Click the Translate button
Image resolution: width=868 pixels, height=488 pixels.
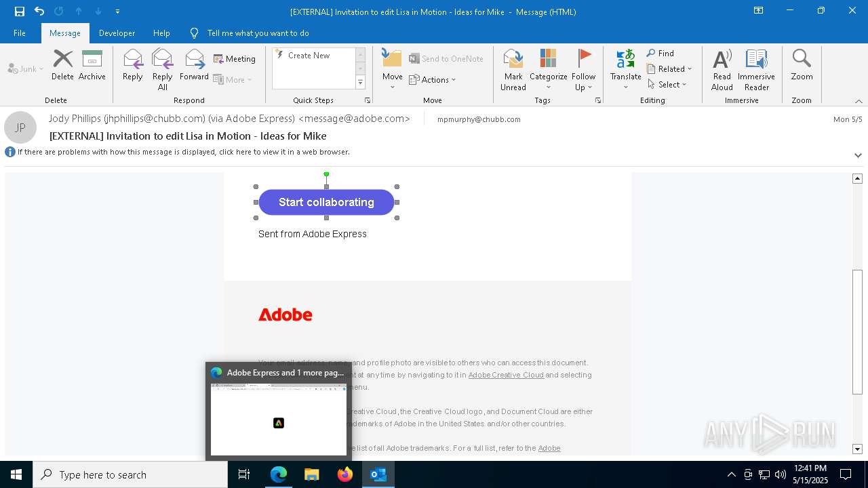625,70
